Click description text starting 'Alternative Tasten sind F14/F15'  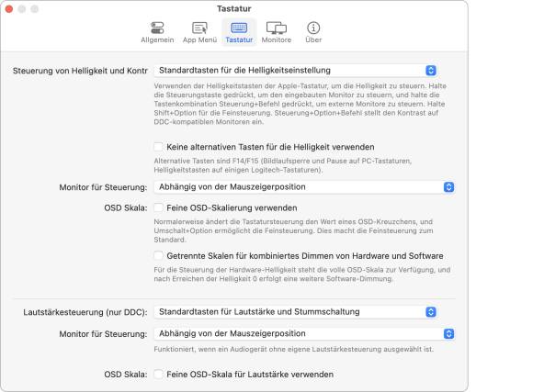[x=283, y=165]
